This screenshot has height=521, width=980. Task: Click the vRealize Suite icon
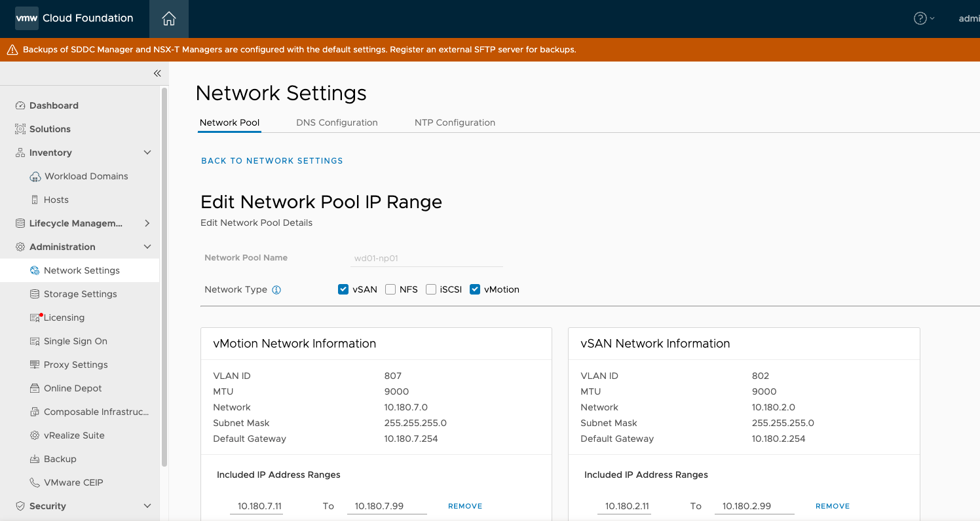pos(35,435)
